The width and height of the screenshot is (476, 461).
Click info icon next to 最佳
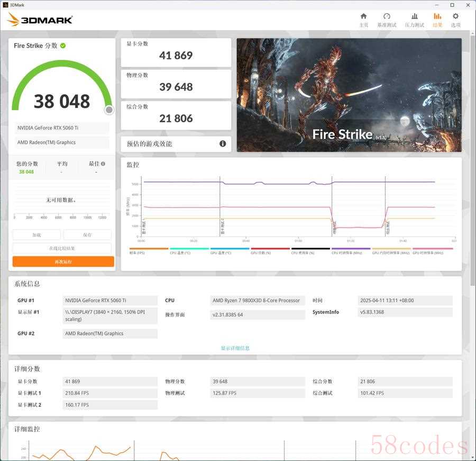point(103,164)
